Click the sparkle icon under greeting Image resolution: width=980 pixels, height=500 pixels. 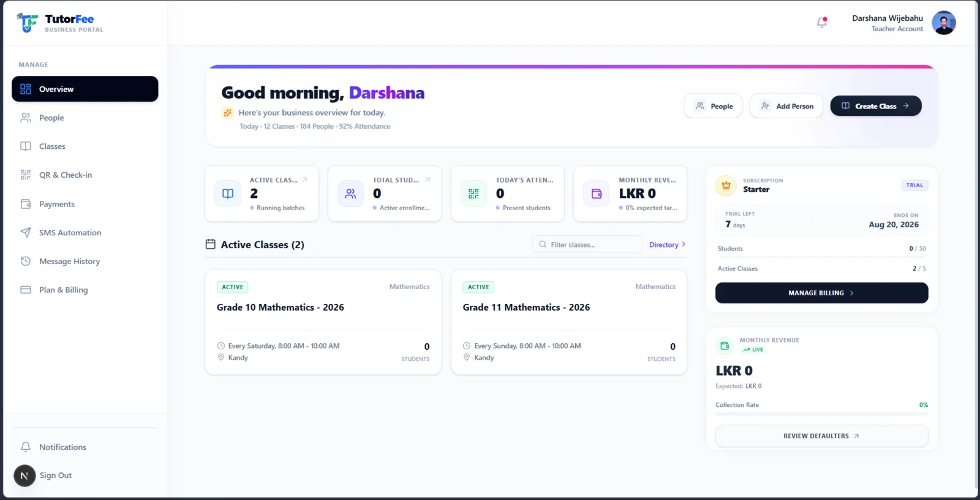click(x=228, y=113)
